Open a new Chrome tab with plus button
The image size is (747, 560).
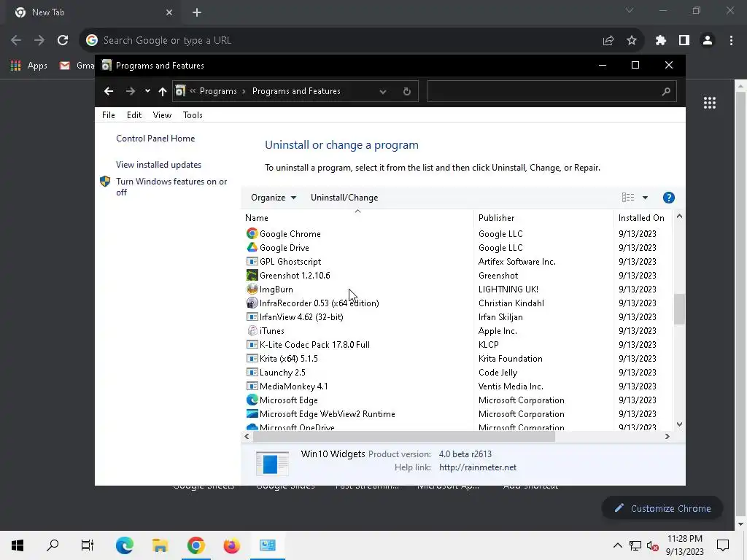click(197, 12)
